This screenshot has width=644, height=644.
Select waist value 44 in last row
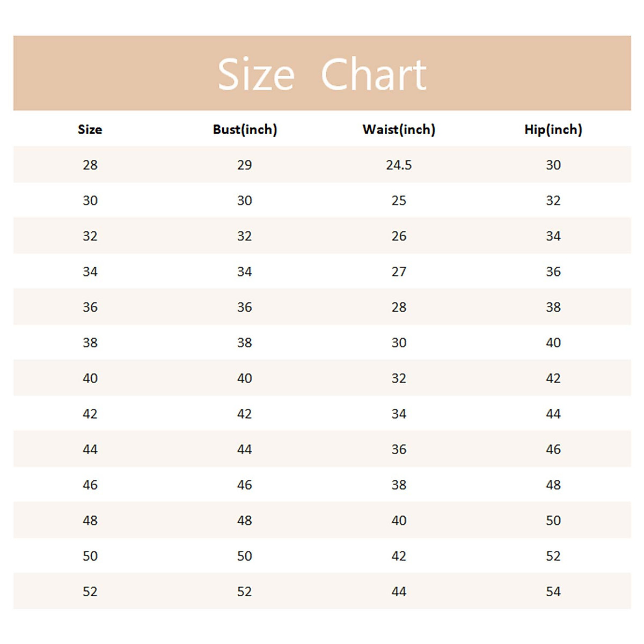[399, 591]
